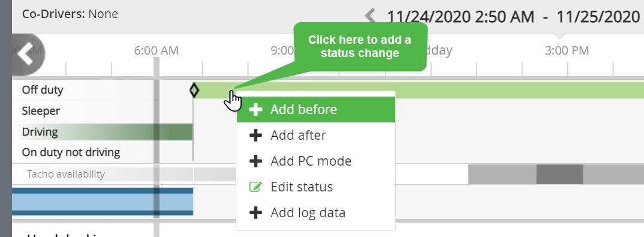Click the plus icon beside Add log data

click(255, 213)
